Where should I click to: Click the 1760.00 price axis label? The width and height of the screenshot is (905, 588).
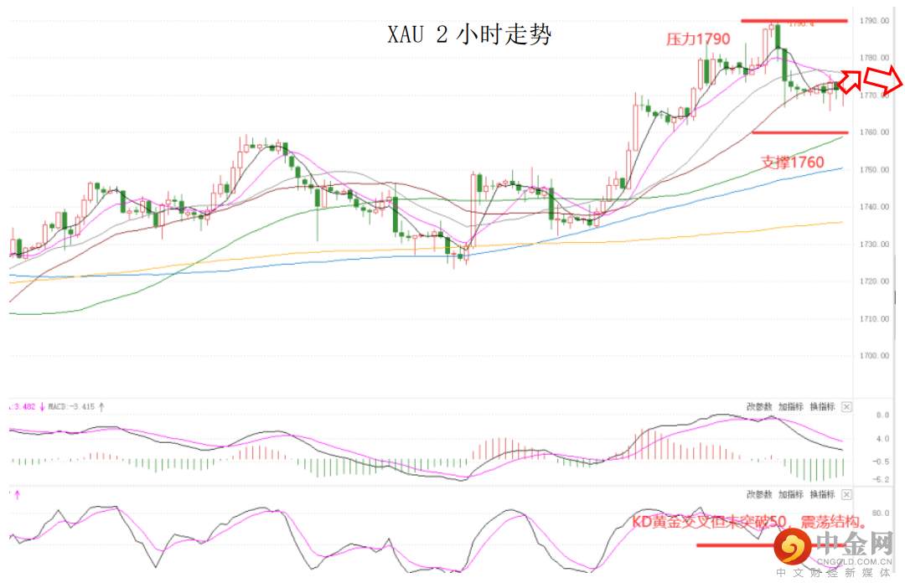tap(874, 132)
